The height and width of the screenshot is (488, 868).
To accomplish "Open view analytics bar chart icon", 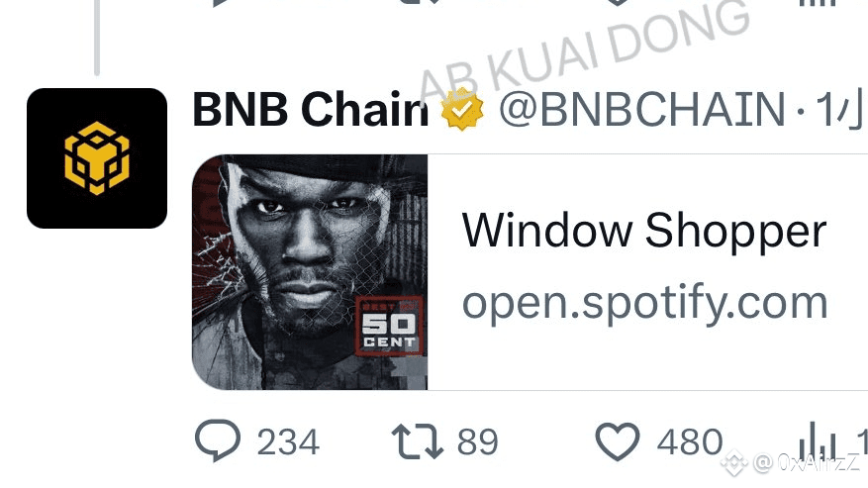I will (x=817, y=441).
